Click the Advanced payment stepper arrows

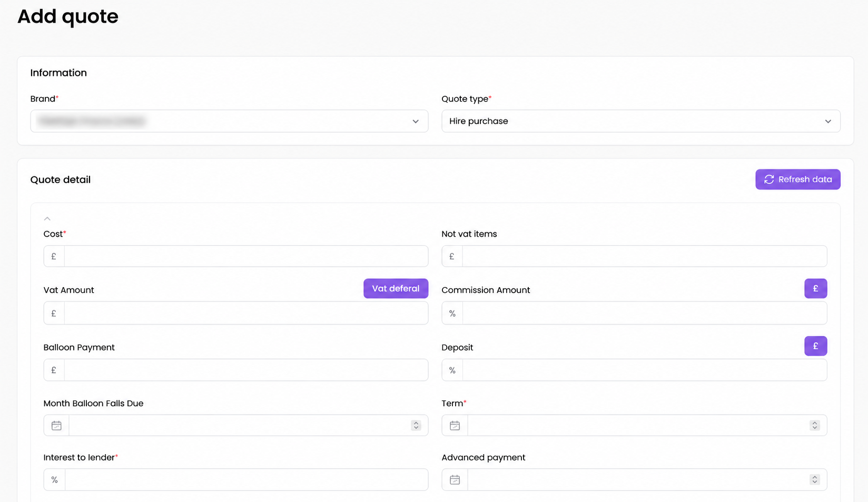815,479
